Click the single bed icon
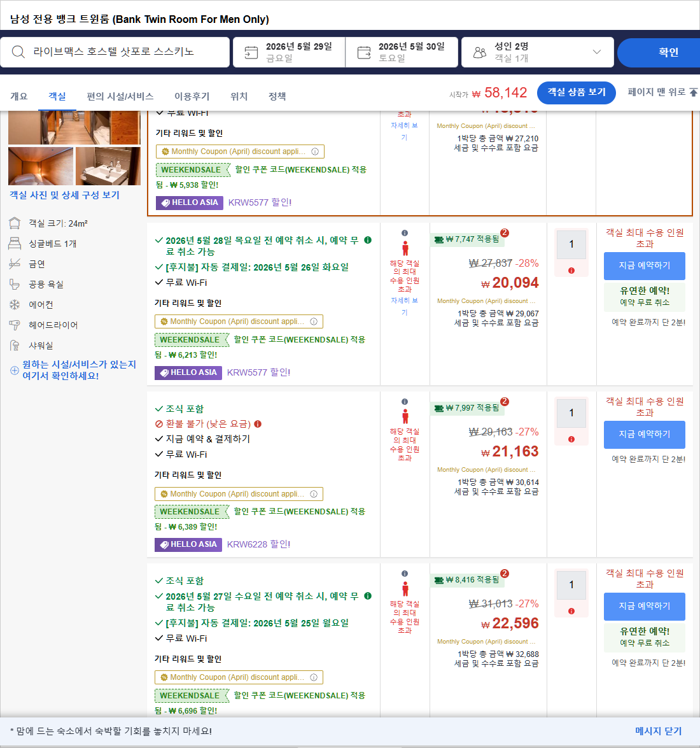 [15, 244]
